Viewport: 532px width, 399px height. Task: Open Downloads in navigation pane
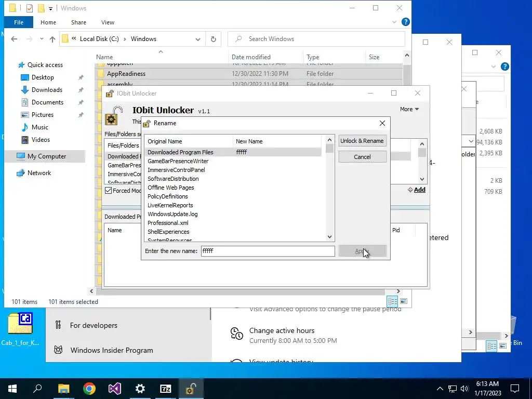(x=46, y=90)
